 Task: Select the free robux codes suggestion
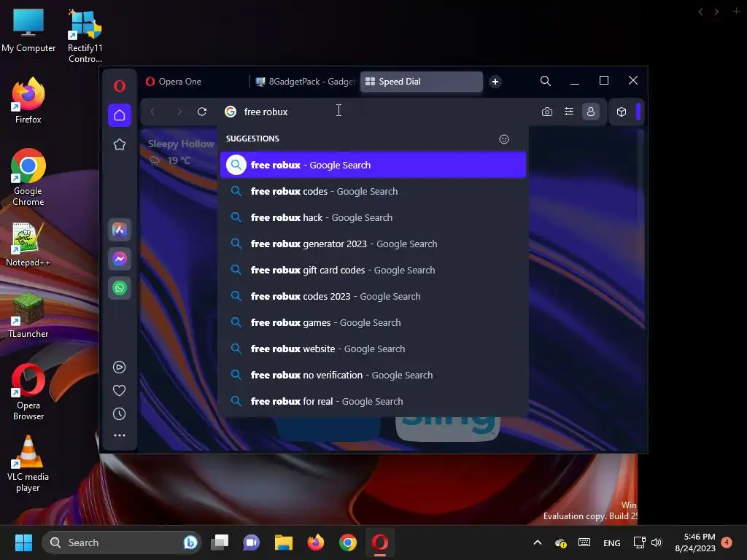(x=373, y=192)
